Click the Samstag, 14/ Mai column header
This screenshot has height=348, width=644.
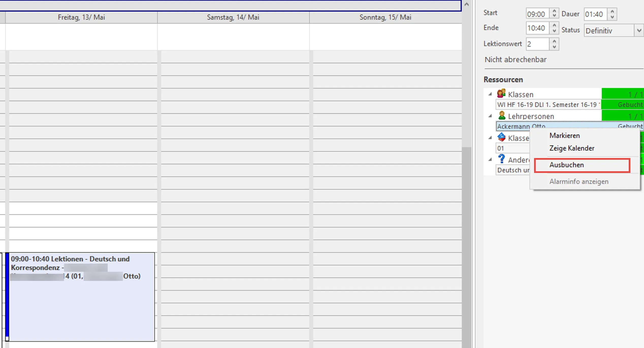[x=233, y=17]
